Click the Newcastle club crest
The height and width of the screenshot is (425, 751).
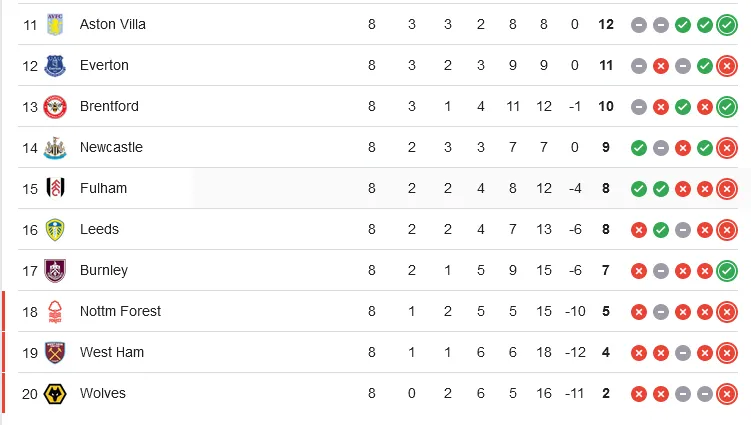[54, 147]
